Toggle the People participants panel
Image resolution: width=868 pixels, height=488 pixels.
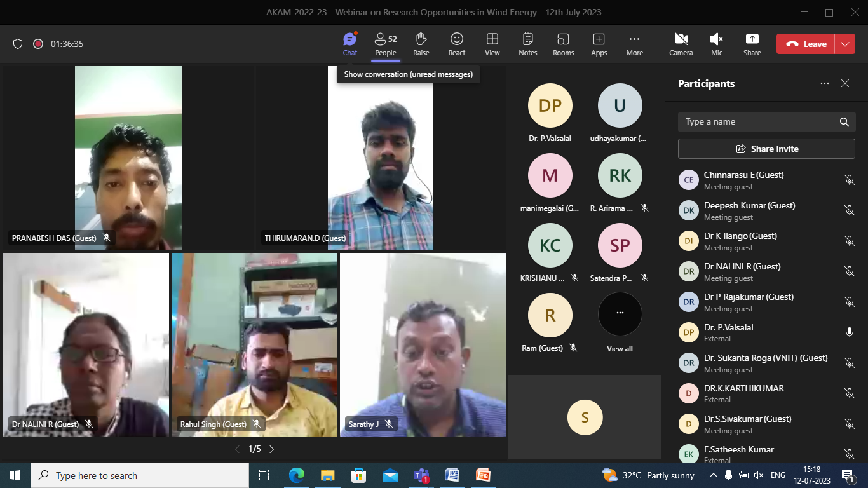point(385,44)
